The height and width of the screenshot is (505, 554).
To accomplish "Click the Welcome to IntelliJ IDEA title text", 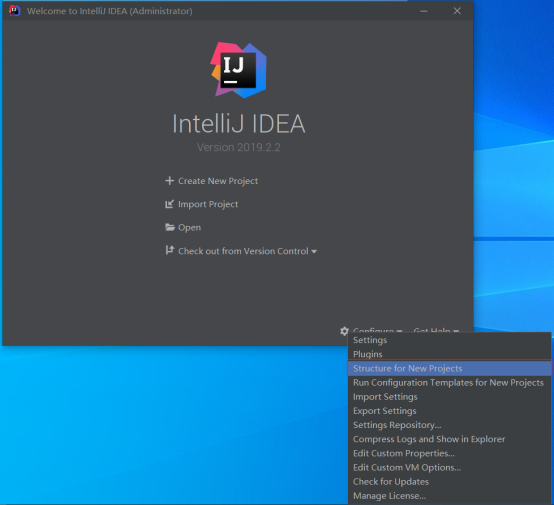I will click(110, 11).
